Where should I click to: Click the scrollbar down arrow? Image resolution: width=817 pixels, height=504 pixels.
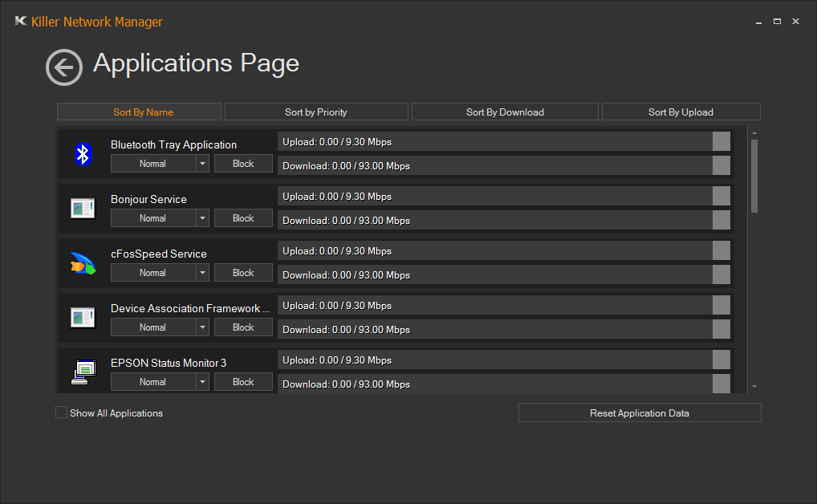(x=754, y=387)
